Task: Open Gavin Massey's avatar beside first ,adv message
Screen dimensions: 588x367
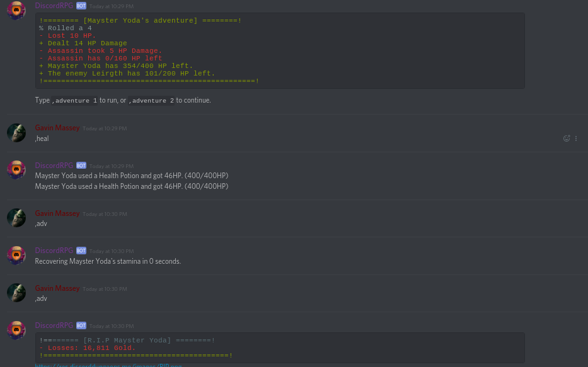Action: click(16, 218)
